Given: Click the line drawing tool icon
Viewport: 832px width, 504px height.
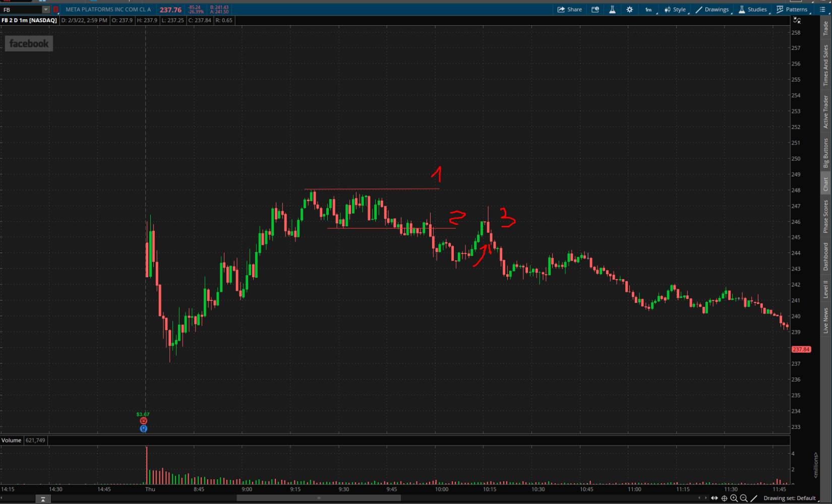Looking at the screenshot, I should click(754, 498).
